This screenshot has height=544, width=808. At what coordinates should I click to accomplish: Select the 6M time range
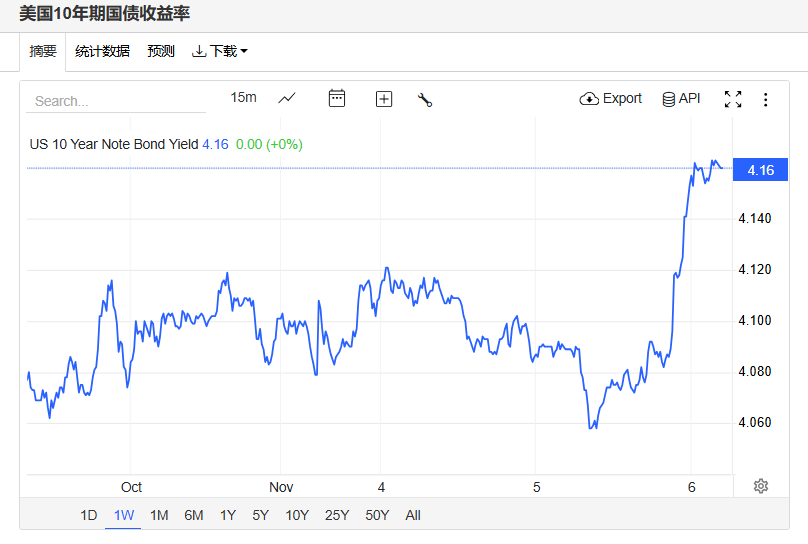194,515
